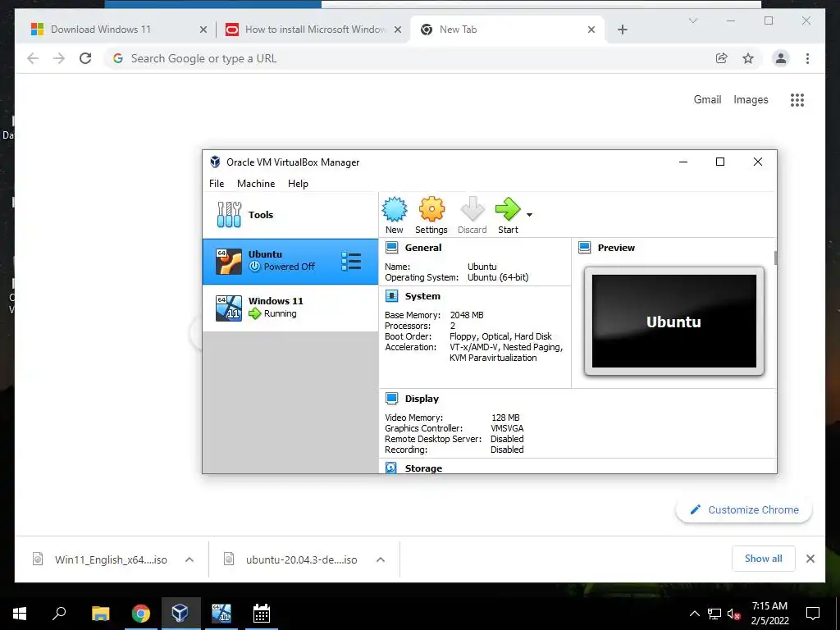Open the taskbar clock and date
Screen dimensions: 840x630
click(769, 614)
